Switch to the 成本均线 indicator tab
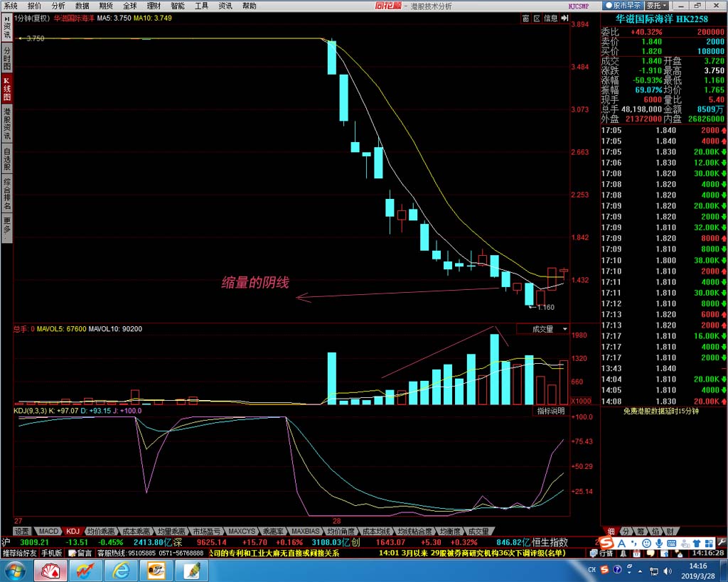Viewport: 728px width, 582px height. click(x=376, y=531)
